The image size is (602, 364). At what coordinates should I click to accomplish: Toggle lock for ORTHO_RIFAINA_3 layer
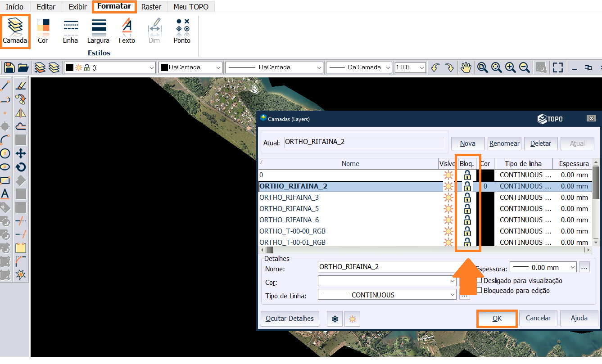point(467,198)
